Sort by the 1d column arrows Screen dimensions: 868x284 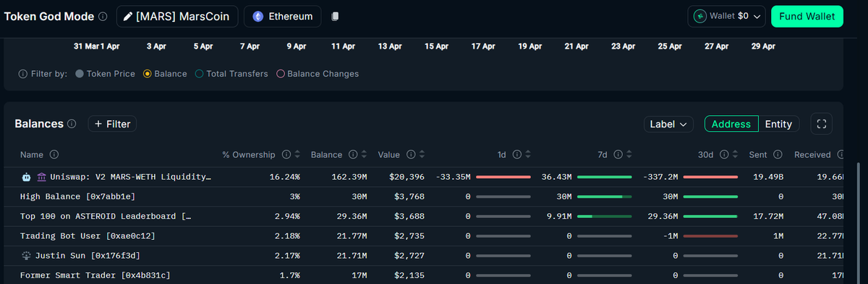[527, 155]
